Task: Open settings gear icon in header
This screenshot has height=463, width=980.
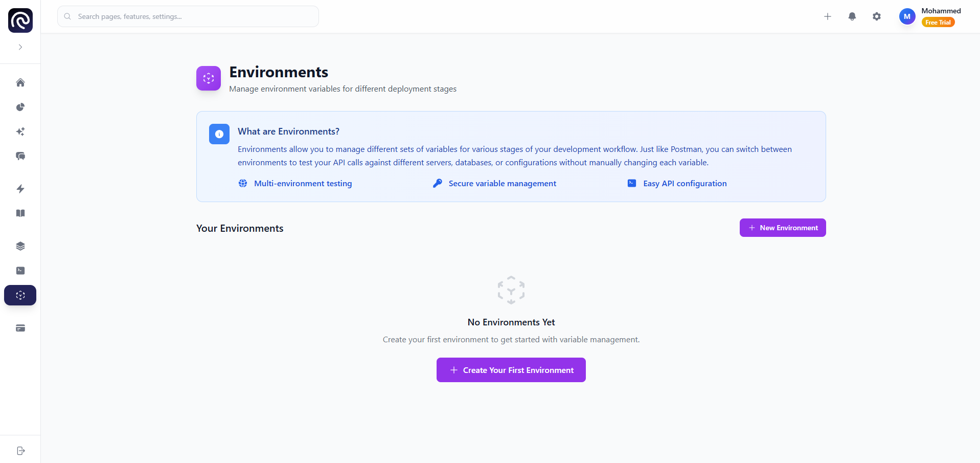Action: (x=877, y=16)
